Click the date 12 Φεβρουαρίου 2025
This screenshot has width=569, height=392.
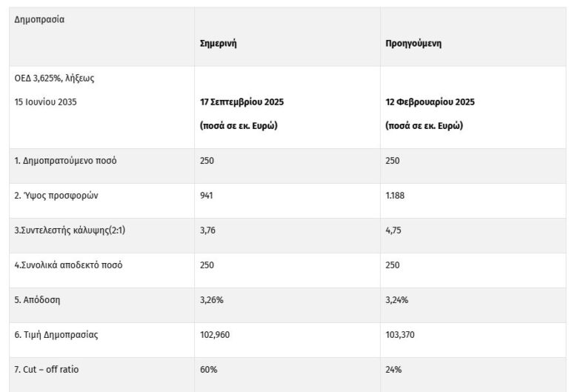coord(430,102)
